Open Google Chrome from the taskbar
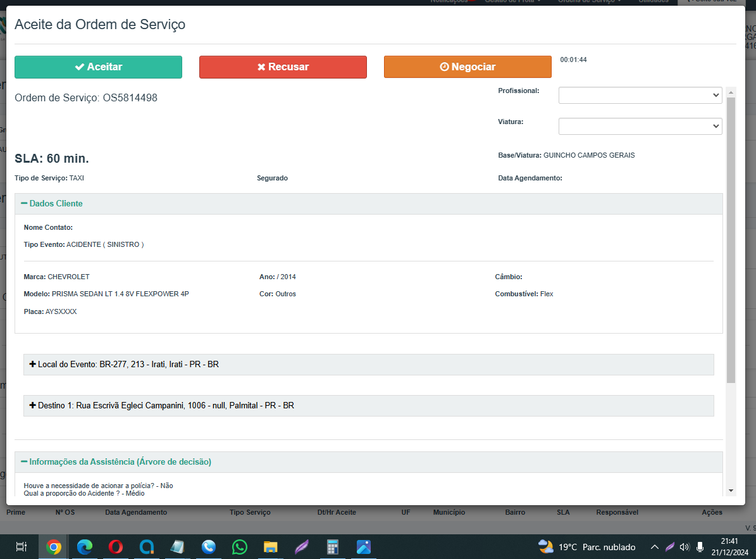Viewport: 756px width, 559px height. (54, 547)
